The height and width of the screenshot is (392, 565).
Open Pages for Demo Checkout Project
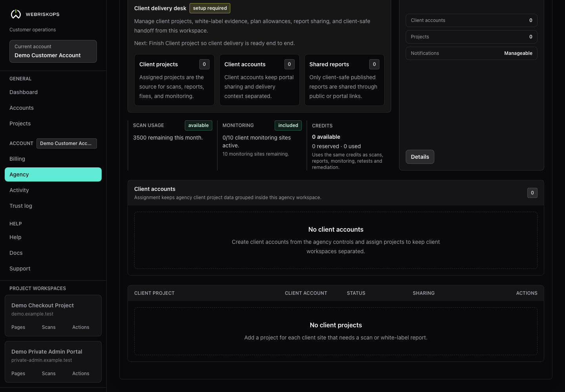pyautogui.click(x=18, y=327)
